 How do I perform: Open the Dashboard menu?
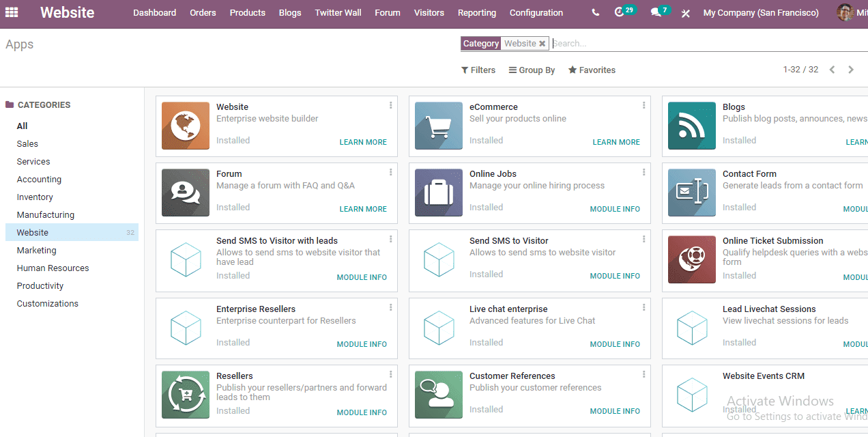click(x=154, y=13)
